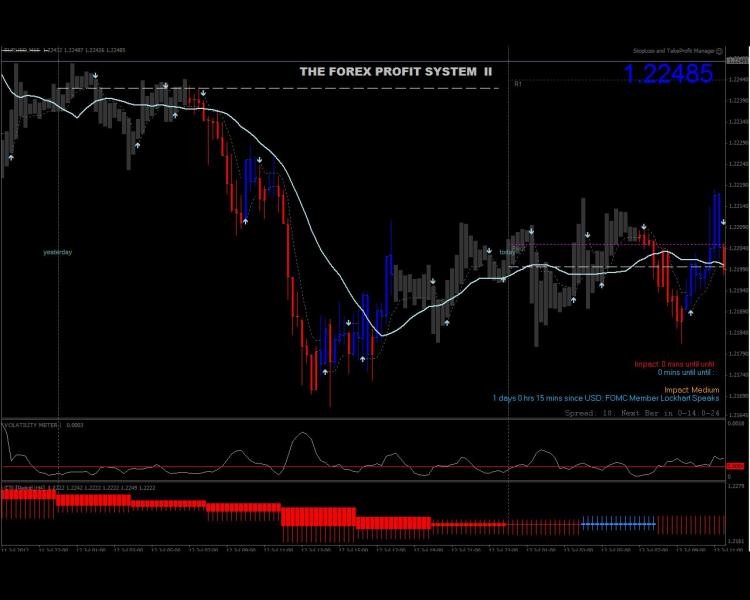
Task: Select the Stoploss and TakeProfit Manager label
Action: (673, 51)
